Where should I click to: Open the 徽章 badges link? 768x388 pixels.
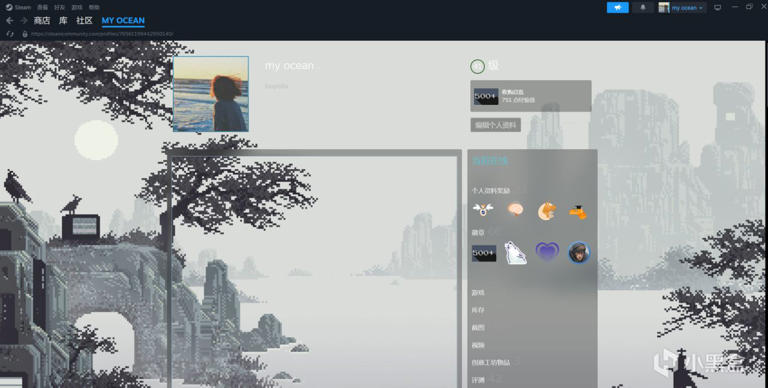478,232
